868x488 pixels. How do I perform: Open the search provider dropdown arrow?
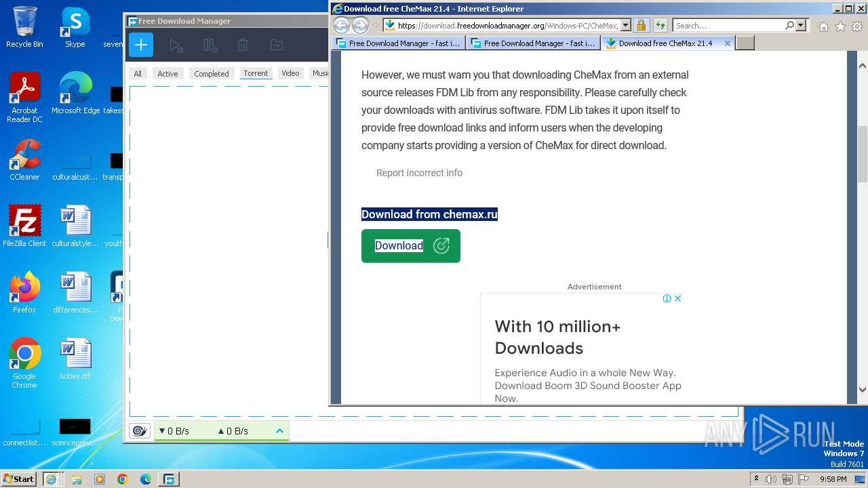[x=801, y=26]
